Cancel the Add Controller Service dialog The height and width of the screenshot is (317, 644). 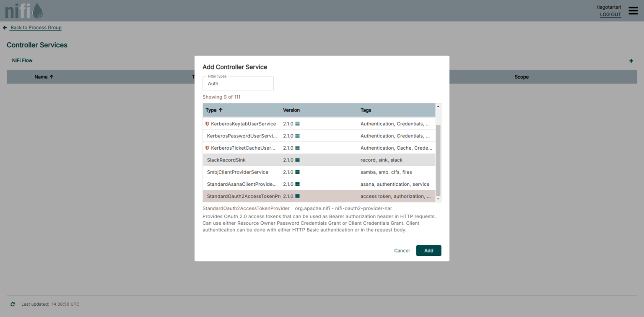[401, 250]
